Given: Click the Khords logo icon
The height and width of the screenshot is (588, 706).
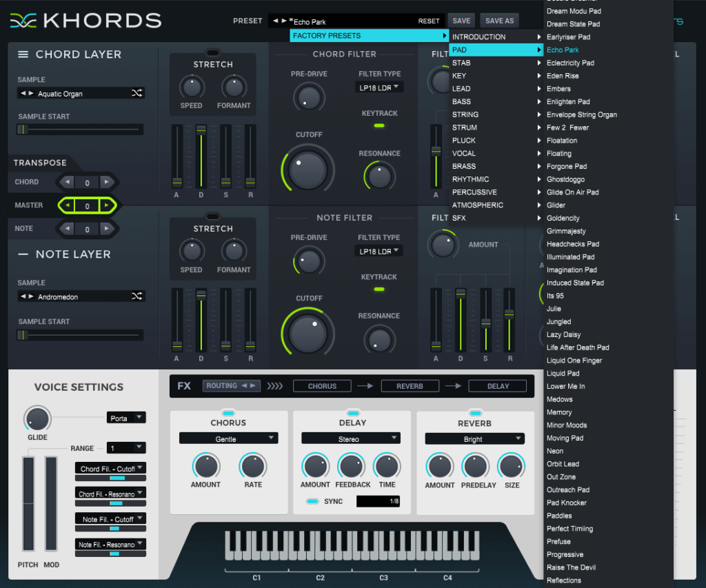Looking at the screenshot, I should tap(23, 21).
